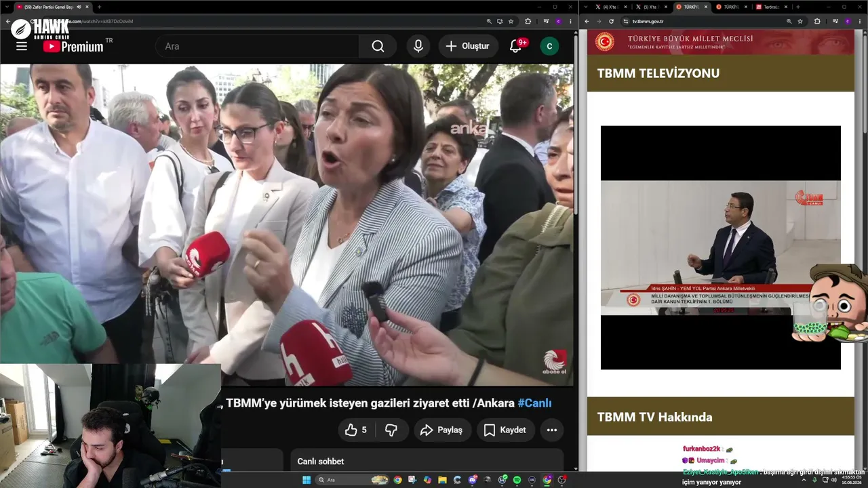Viewport: 868px width, 488px height.
Task: Click the Windows taskbar search box
Action: coord(353,480)
